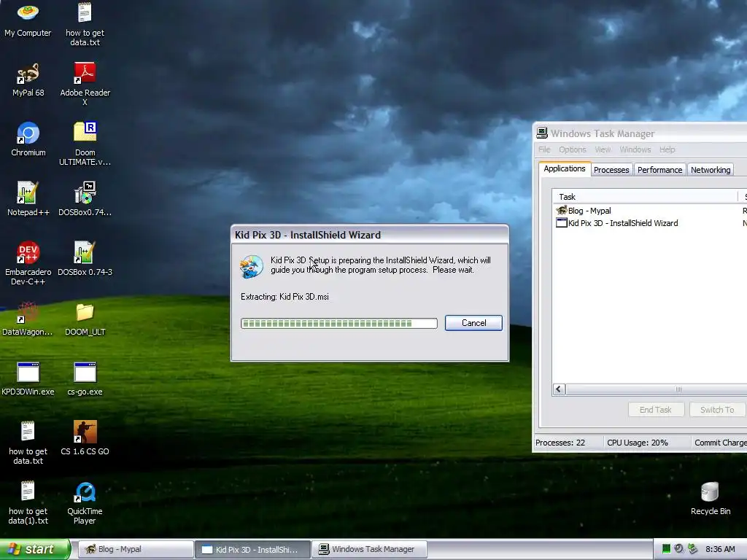This screenshot has height=560, width=747.
Task: Click InstallShield Wizard dialog title bar
Action: 370,235
